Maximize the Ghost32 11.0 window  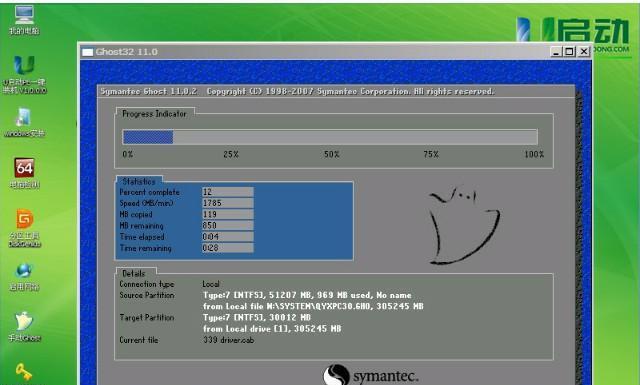(569, 51)
